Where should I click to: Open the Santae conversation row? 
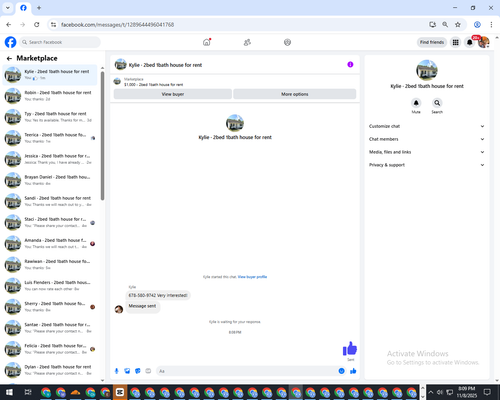click(50, 328)
